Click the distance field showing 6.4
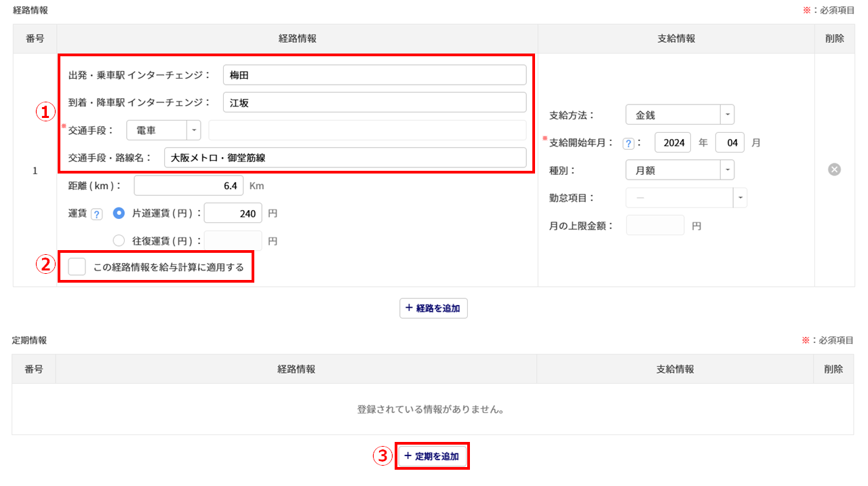This screenshot has height=486, width=868. pos(188,186)
